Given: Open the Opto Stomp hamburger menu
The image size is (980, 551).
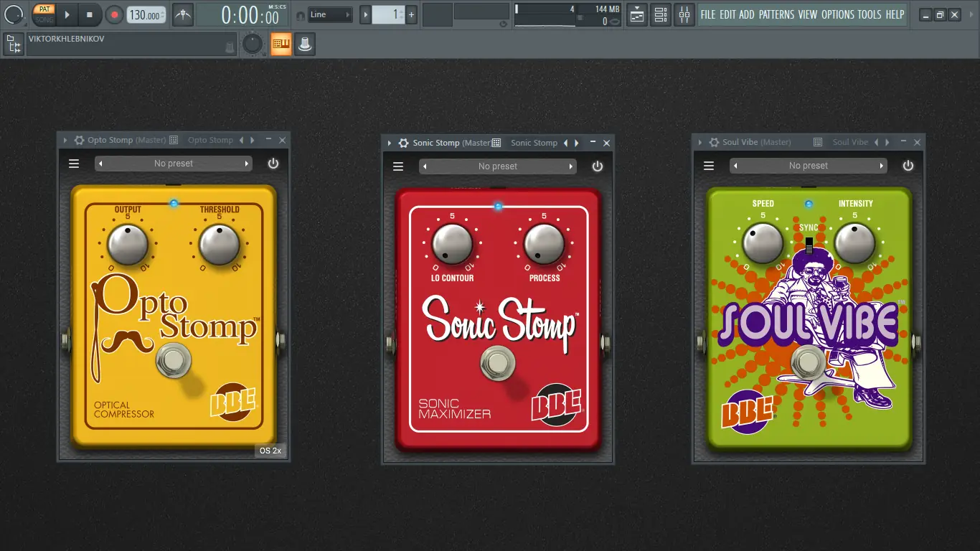Looking at the screenshot, I should [74, 164].
